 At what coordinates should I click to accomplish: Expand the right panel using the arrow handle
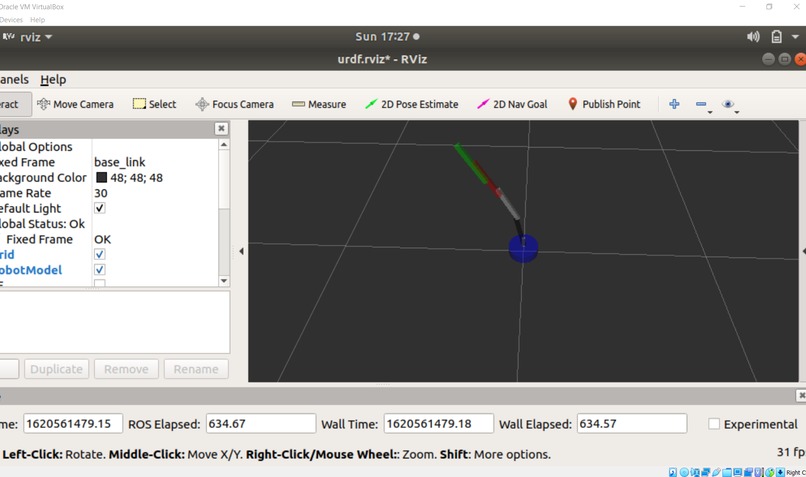pos(803,251)
